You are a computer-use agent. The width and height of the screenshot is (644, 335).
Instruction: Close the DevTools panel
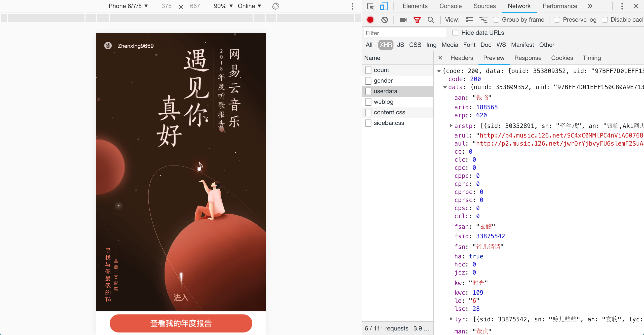[636, 6]
